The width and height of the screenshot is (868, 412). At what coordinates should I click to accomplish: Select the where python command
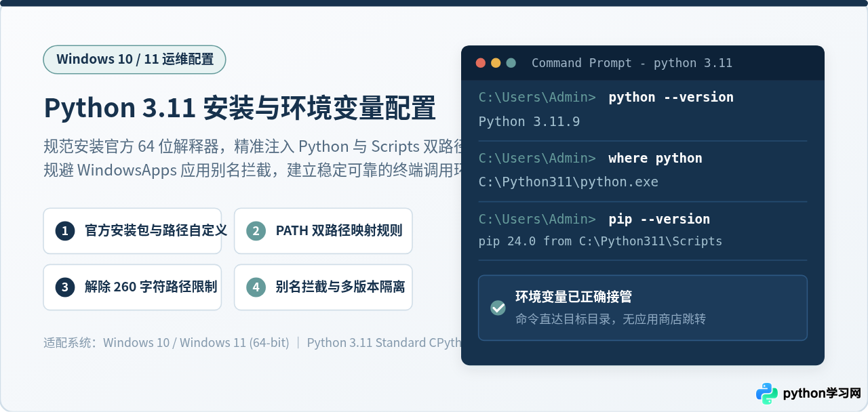point(655,158)
